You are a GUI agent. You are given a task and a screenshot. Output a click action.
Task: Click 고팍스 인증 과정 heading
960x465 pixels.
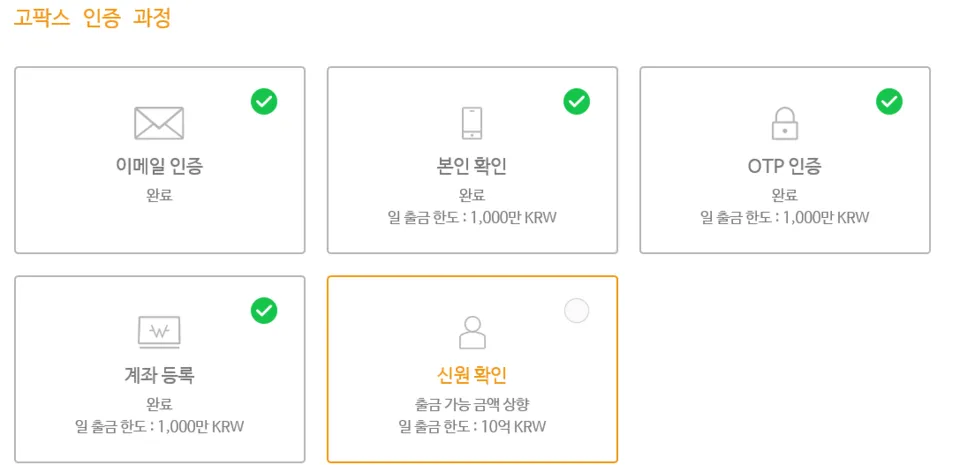(92, 18)
